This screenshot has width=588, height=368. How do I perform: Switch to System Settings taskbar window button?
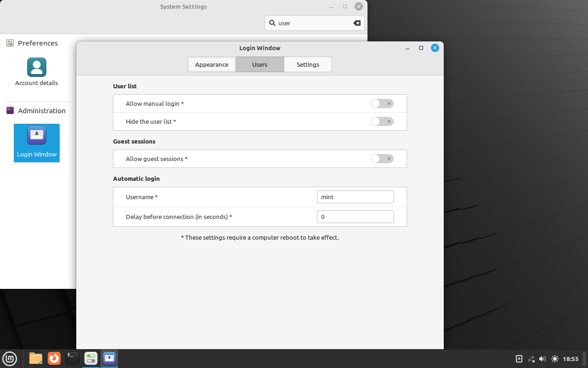coord(91,358)
